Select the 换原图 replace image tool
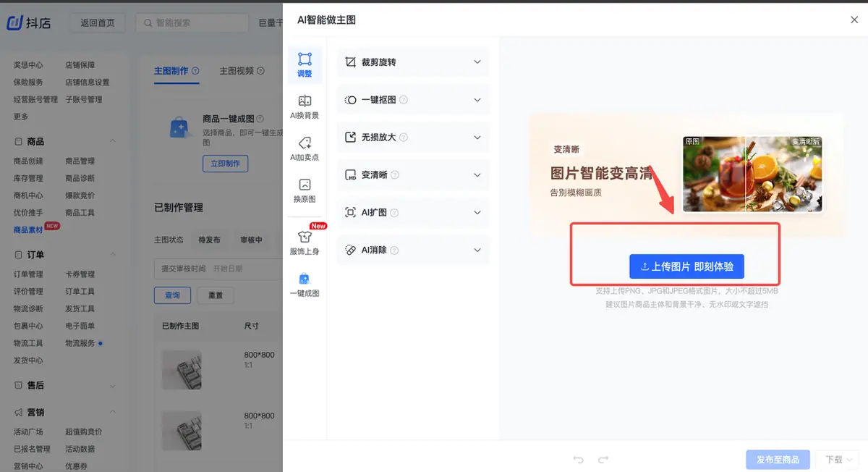The width and height of the screenshot is (868, 472). click(x=305, y=190)
